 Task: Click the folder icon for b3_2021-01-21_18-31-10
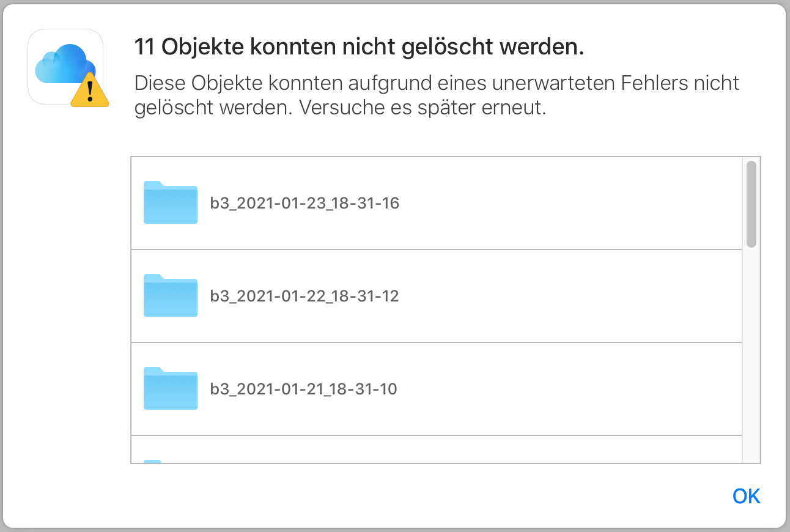170,388
